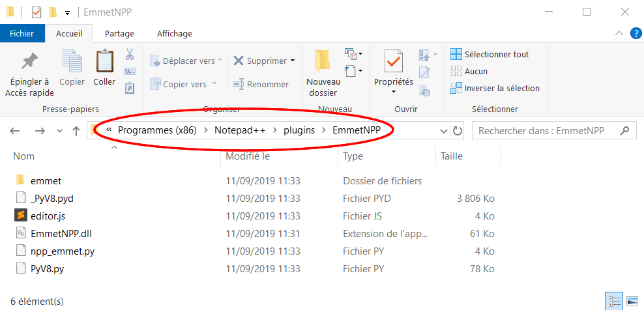
Task: Sort by the Nom column header
Action: (24, 156)
